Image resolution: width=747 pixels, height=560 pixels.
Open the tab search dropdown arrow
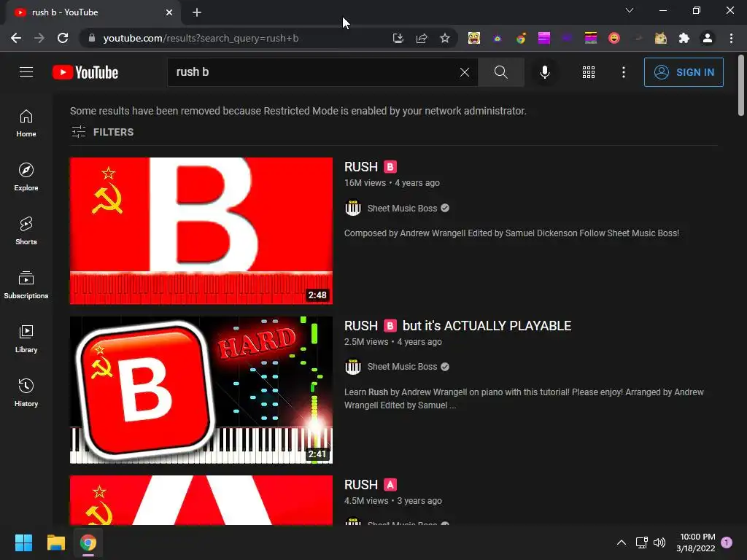click(630, 10)
